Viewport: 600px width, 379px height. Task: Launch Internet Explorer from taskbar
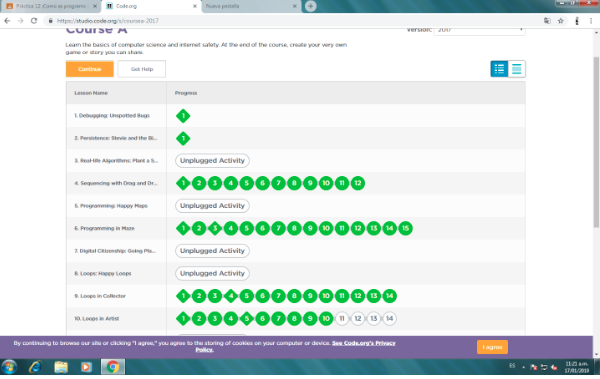35,367
